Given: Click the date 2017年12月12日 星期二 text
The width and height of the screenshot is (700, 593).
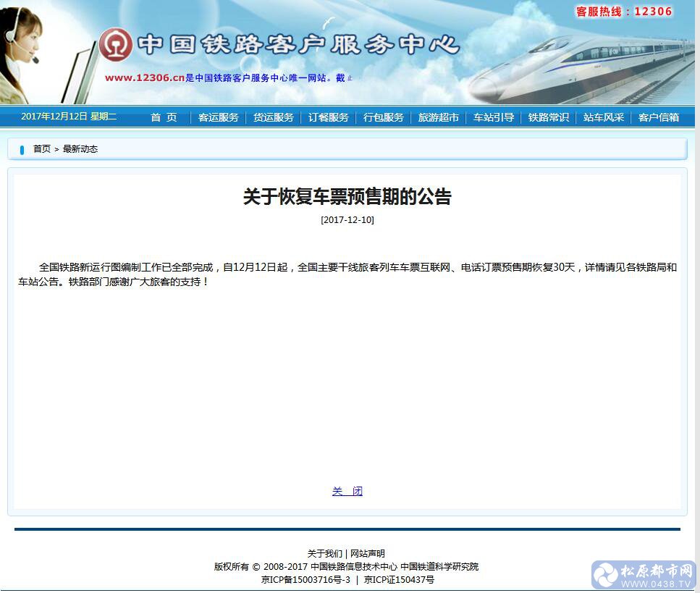Looking at the screenshot, I should tap(69, 117).
